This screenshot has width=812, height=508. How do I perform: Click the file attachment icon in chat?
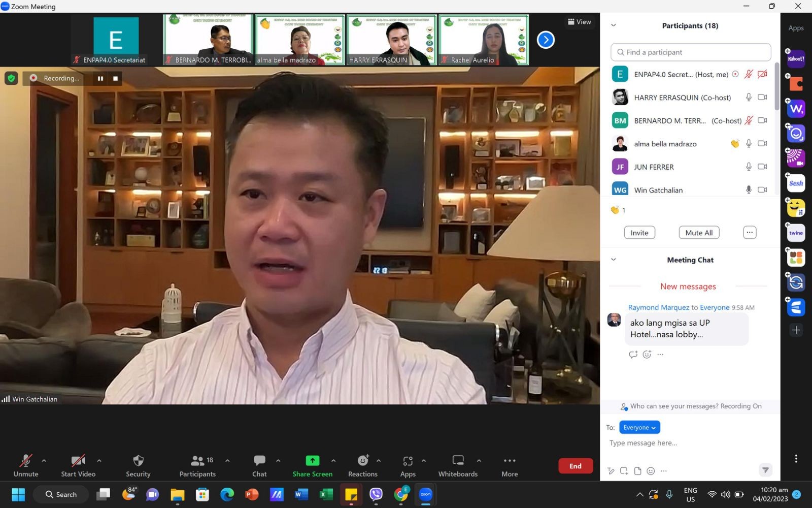(x=637, y=471)
